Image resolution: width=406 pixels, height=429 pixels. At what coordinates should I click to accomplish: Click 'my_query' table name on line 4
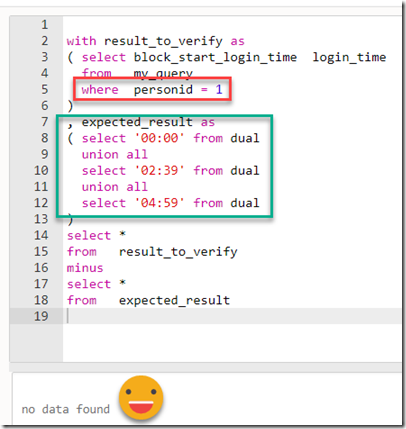(163, 74)
